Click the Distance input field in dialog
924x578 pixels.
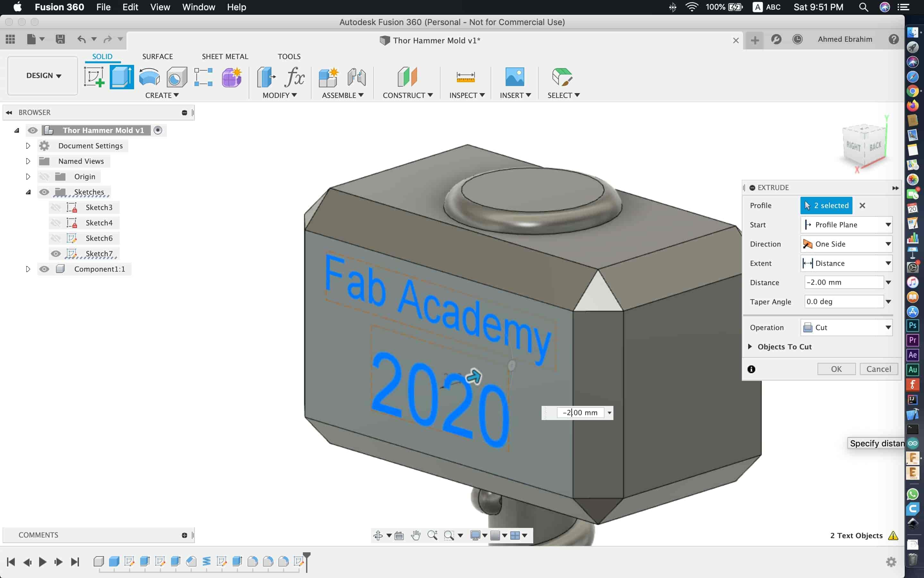coord(843,282)
